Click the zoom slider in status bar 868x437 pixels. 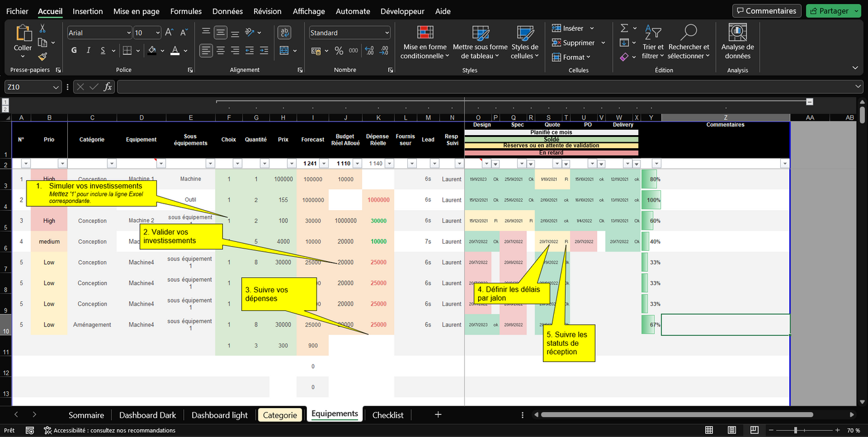[x=795, y=430]
